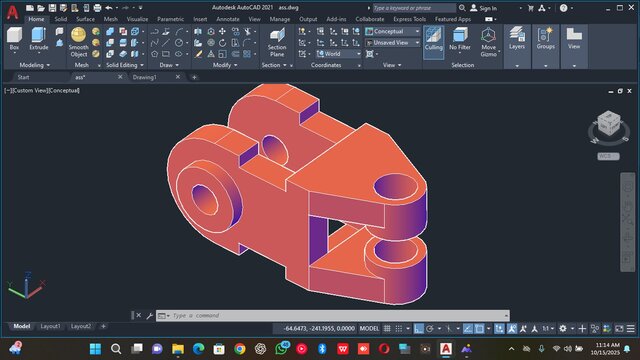
Task: Expand the Solid Editing panel
Action: coord(124,65)
